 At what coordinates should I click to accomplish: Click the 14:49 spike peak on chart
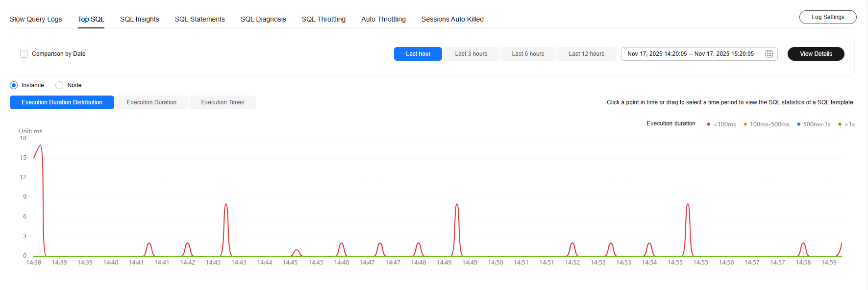pos(457,204)
